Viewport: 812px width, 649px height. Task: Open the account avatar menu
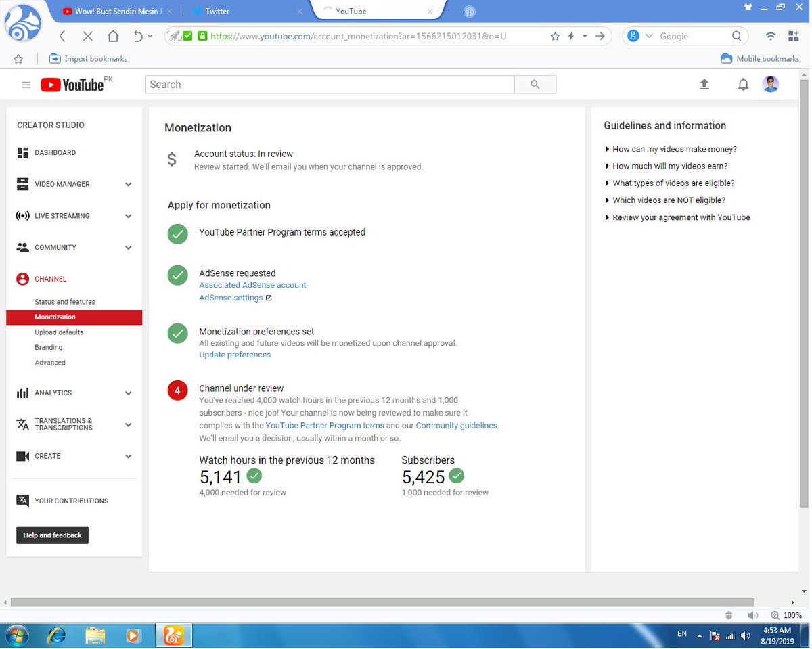pyautogui.click(x=771, y=84)
